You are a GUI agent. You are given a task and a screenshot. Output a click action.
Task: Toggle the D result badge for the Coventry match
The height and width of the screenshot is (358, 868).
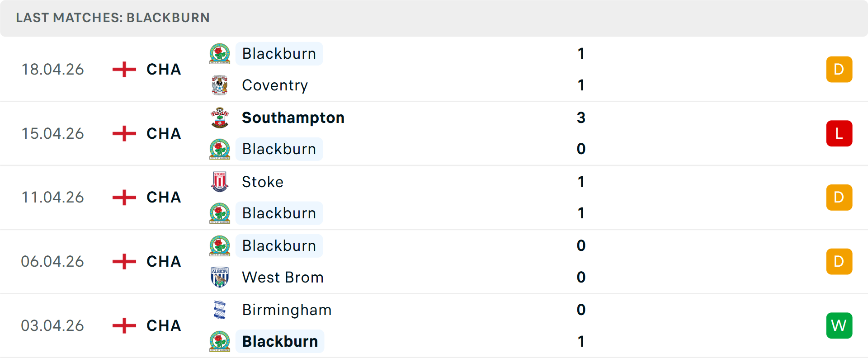[x=839, y=69]
